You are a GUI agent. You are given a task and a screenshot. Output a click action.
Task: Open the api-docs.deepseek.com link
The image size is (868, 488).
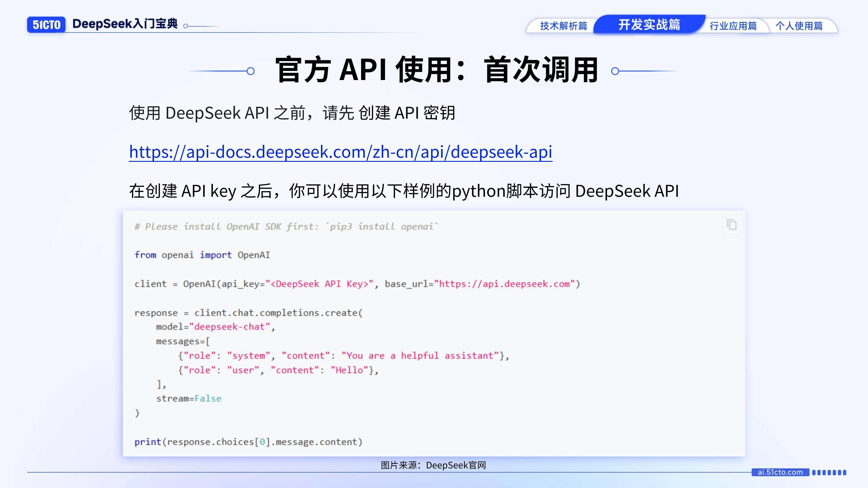point(341,152)
